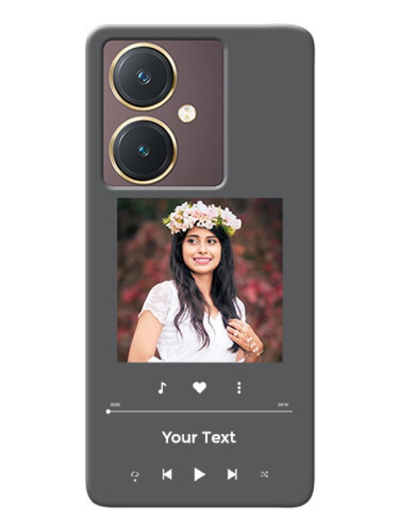399x532 pixels.
Task: Click the total duration label at track end
Action: [283, 405]
